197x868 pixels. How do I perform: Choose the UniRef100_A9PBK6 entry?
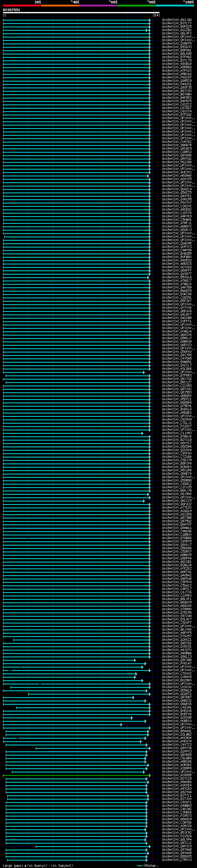click(x=176, y=67)
